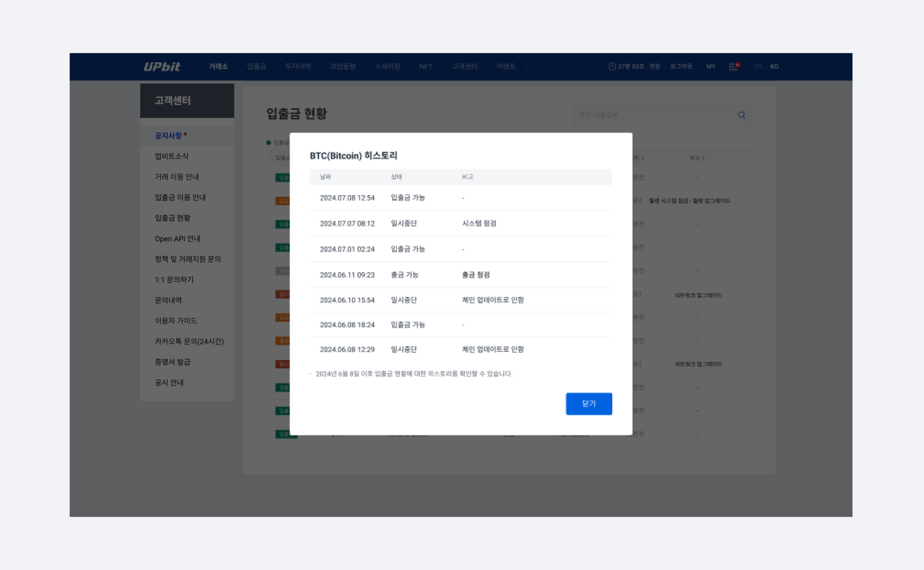
Task: Click the date 2024.07.07 08:12
Action: pyautogui.click(x=347, y=223)
